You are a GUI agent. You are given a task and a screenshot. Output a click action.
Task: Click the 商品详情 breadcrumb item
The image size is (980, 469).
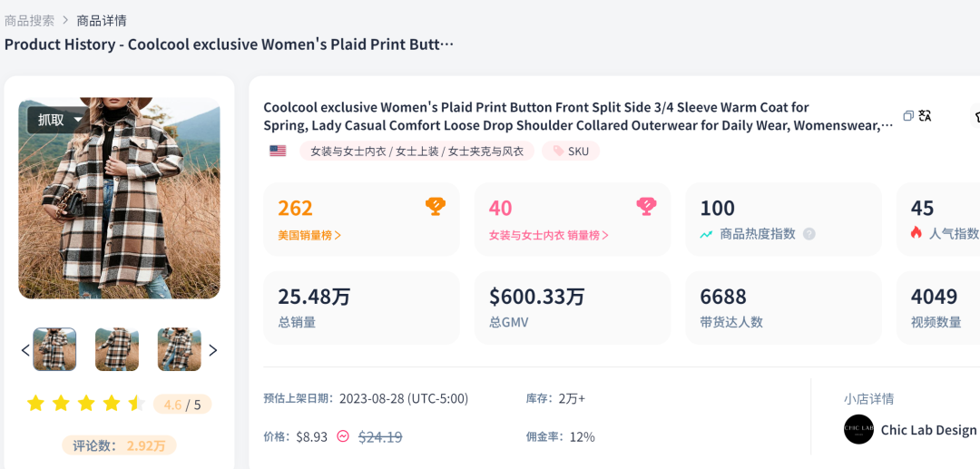(102, 20)
